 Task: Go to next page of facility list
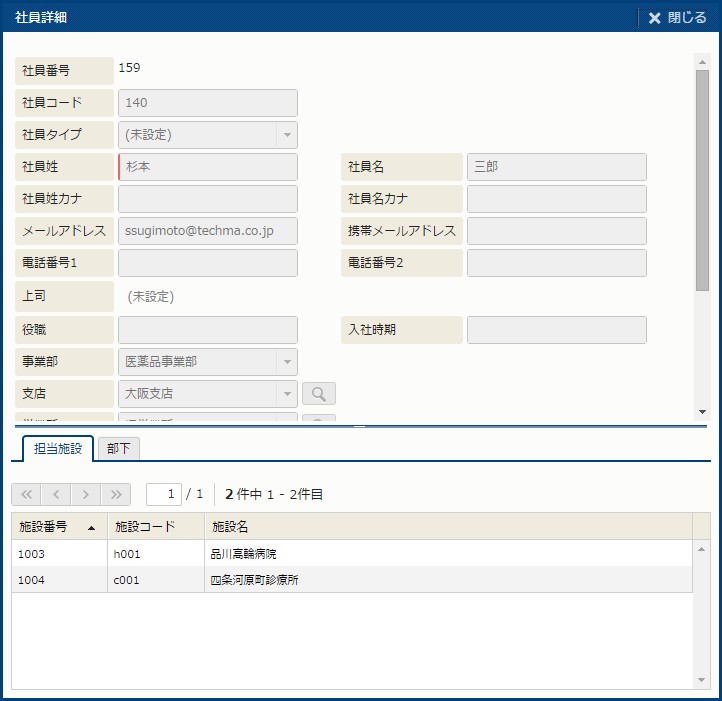point(87,494)
